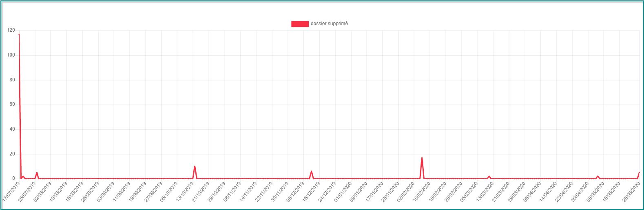Screen dimensions: 644x210
Task: Click the 22/11/2019 x-axis date label
Action: 264,192
